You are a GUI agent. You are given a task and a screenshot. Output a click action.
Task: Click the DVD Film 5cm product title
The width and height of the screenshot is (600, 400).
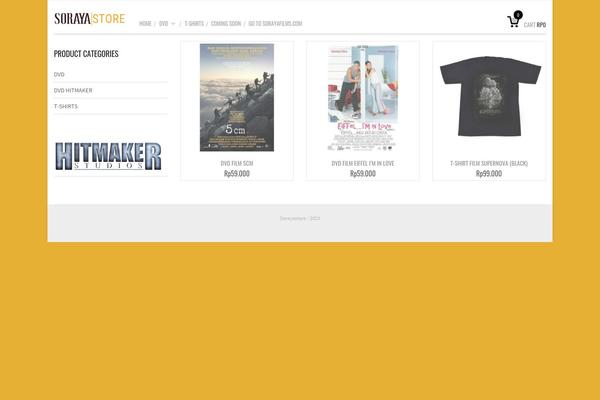click(x=237, y=163)
